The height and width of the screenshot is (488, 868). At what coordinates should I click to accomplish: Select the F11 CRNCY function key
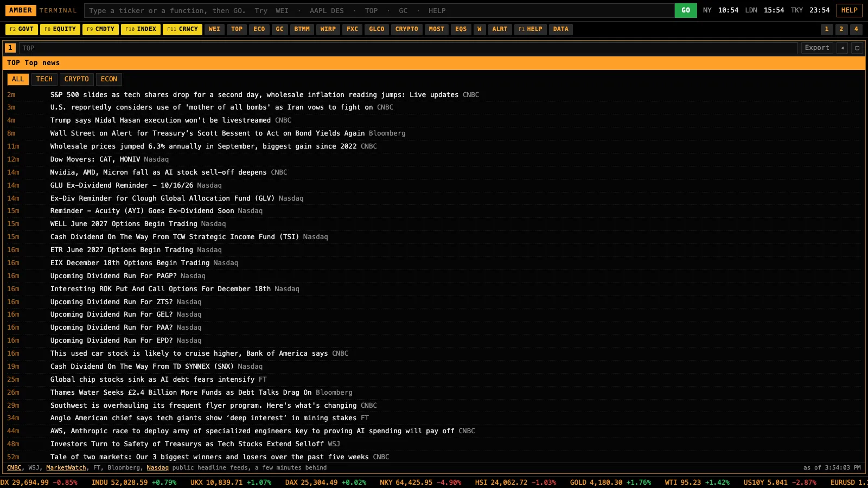[x=183, y=29]
